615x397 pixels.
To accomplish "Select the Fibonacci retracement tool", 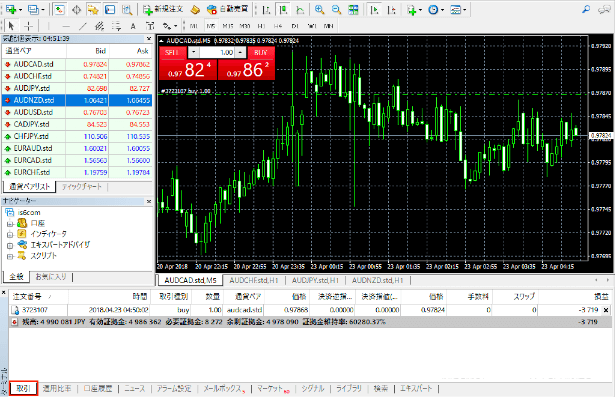I will 116,26.
